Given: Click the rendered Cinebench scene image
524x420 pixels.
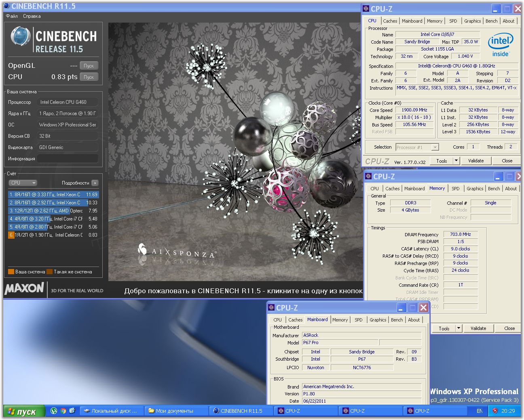Looking at the screenshot, I should [235, 152].
